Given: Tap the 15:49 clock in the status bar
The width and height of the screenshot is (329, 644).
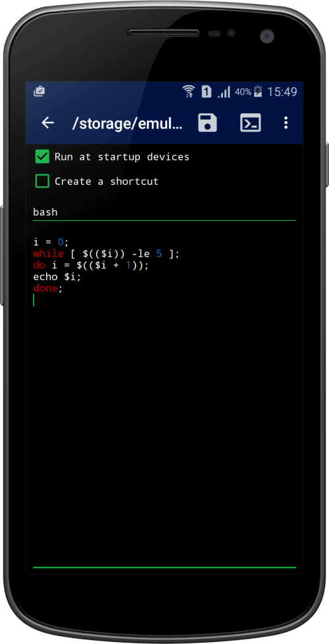Looking at the screenshot, I should [282, 91].
